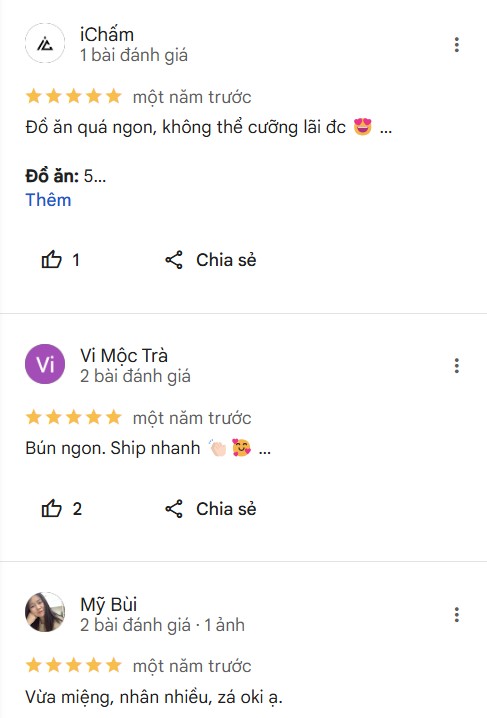Click the share icon under Vi Mộc Trà's review

(x=174, y=509)
